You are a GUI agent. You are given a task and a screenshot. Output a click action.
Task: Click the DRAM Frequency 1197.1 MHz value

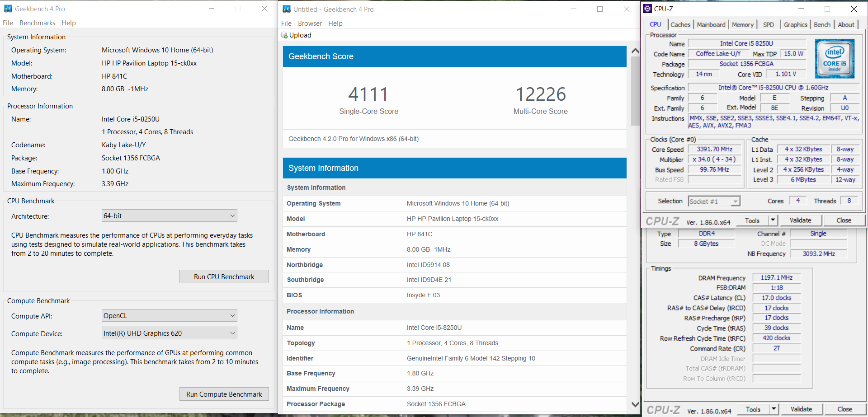coord(776,278)
